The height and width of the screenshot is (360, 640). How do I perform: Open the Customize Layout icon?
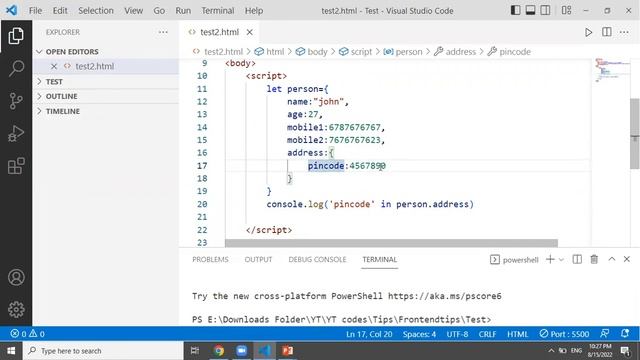(x=566, y=10)
